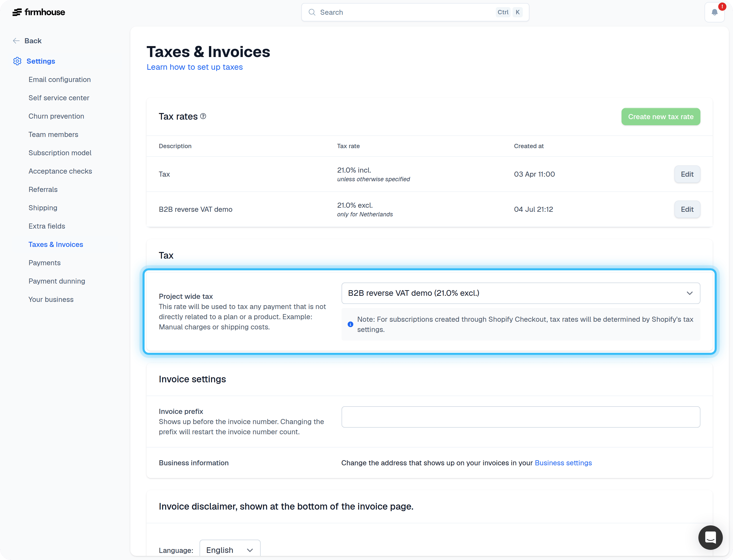Image resolution: width=733 pixels, height=560 pixels.
Task: Click the Tax rate column header
Action: pos(348,146)
